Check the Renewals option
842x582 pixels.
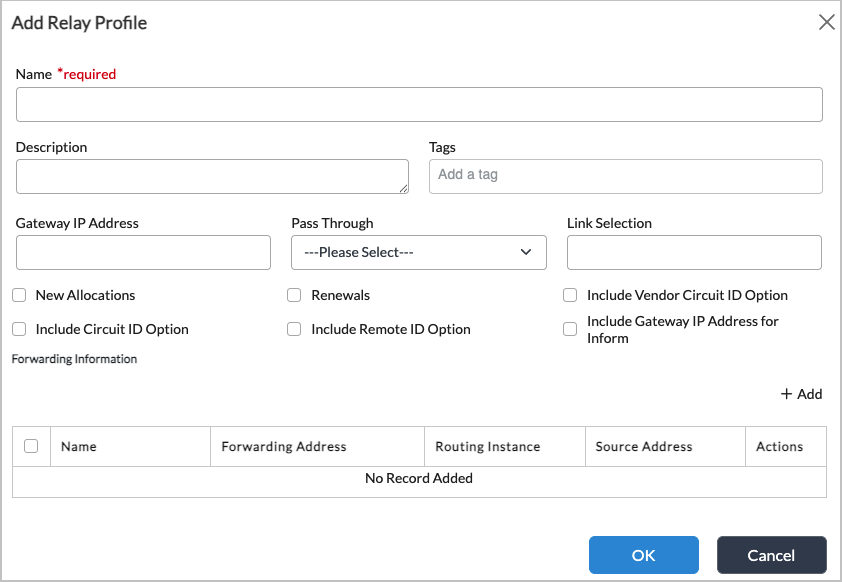point(294,295)
